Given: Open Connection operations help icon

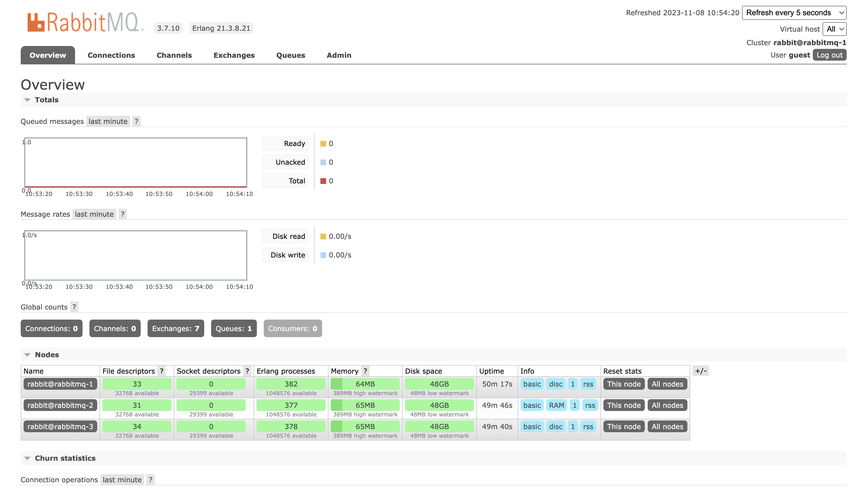Looking at the screenshot, I should point(150,480).
